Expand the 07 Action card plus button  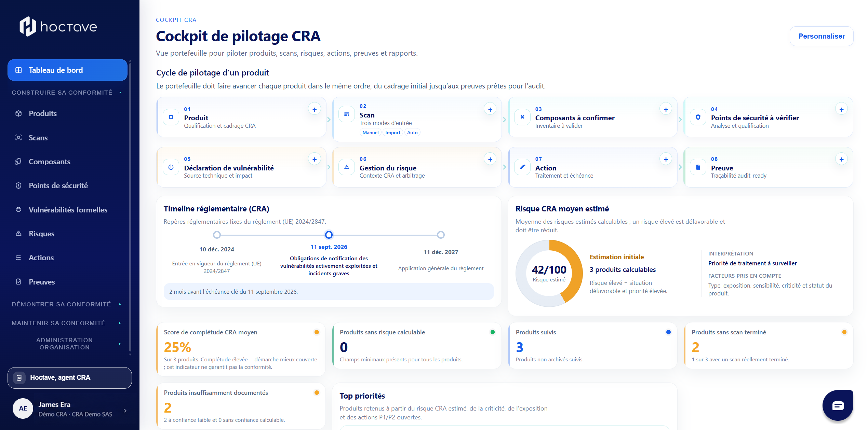click(x=666, y=159)
